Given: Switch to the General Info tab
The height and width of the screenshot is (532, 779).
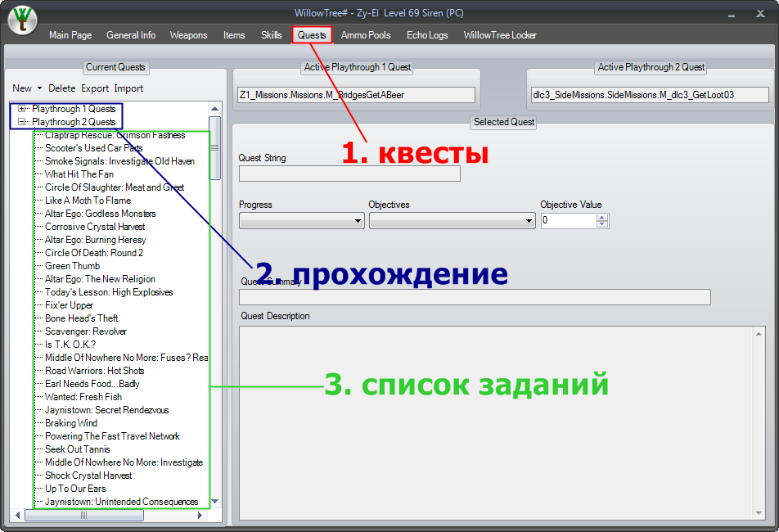Looking at the screenshot, I should click(x=131, y=35).
